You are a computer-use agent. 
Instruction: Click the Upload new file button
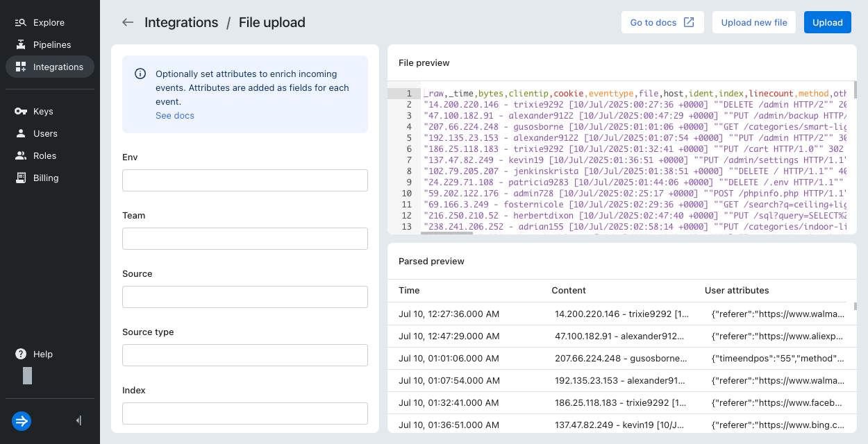click(x=754, y=22)
